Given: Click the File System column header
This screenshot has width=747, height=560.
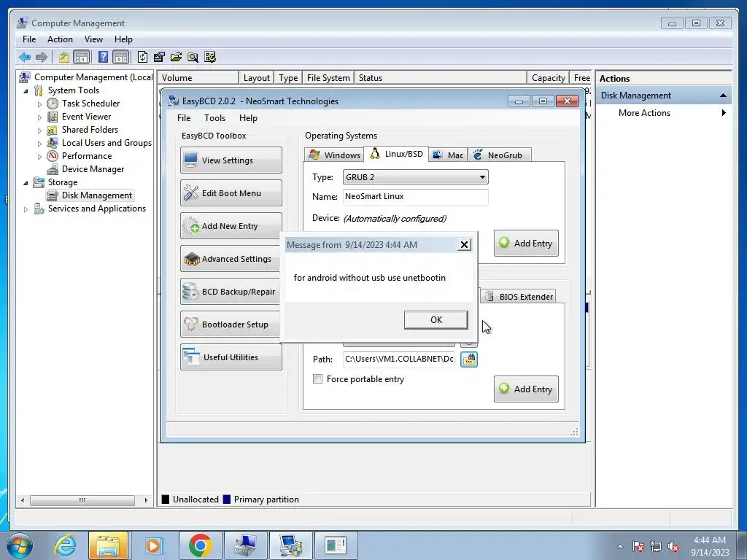Looking at the screenshot, I should click(x=328, y=77).
